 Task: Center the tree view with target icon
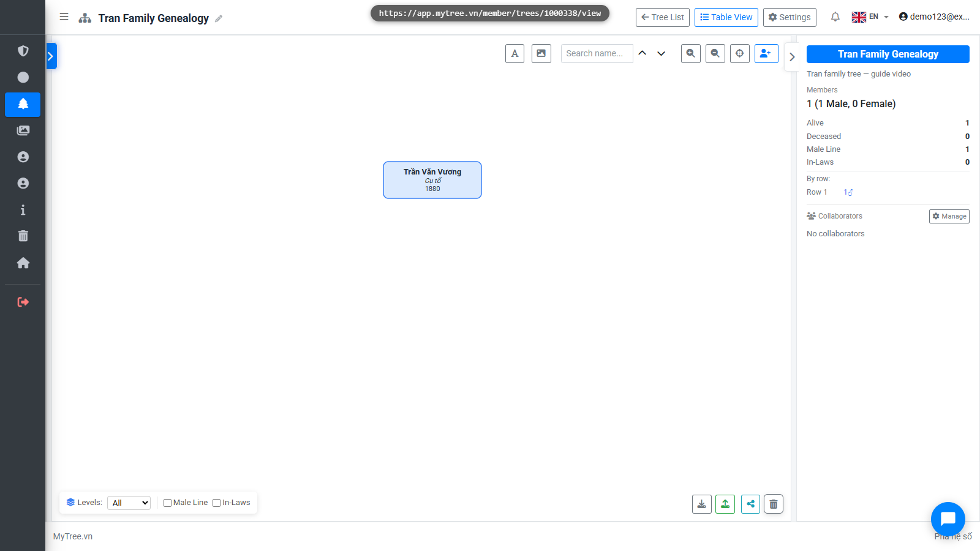740,53
